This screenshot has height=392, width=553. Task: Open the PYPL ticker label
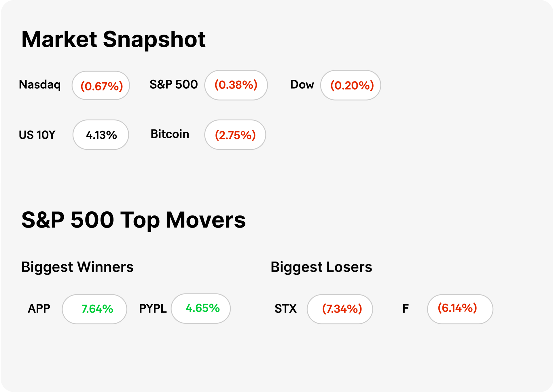coord(153,309)
